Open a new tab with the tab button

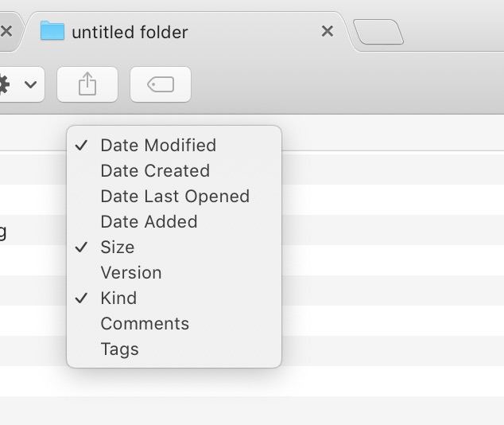(378, 32)
